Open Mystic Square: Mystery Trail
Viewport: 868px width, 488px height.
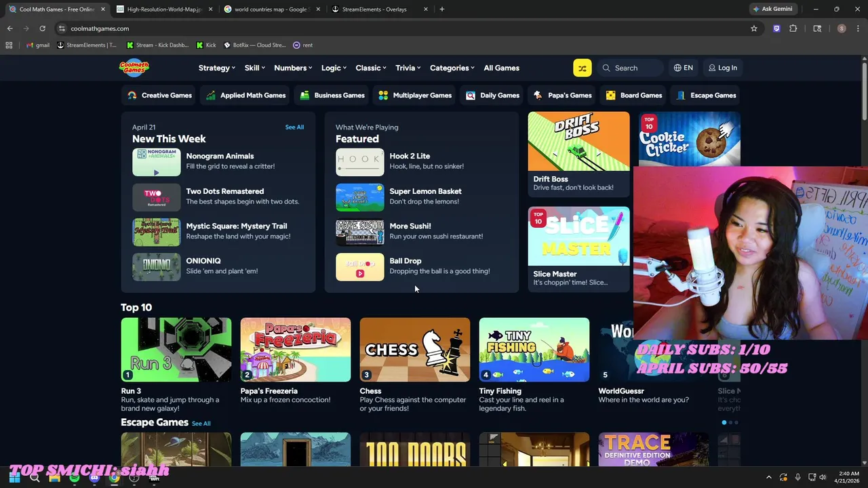click(217, 231)
